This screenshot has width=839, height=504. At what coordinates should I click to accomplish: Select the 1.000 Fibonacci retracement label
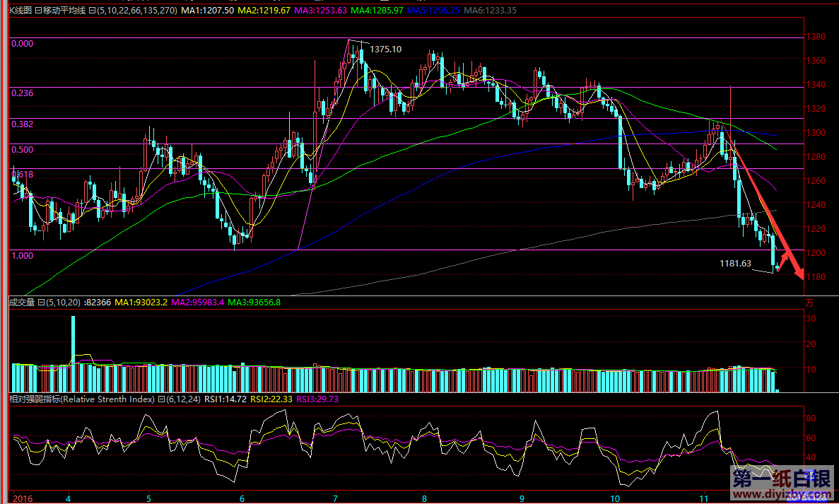(x=23, y=255)
